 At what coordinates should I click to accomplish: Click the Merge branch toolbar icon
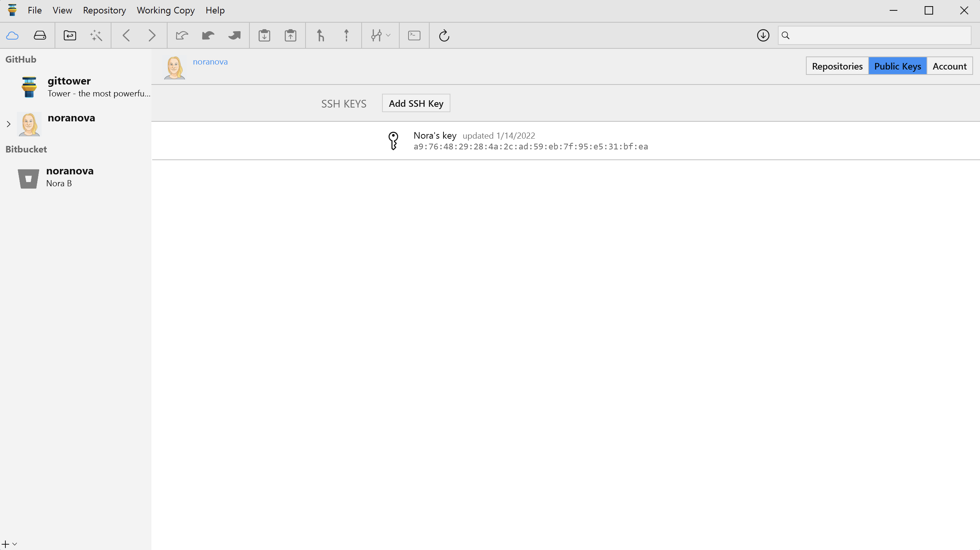320,36
